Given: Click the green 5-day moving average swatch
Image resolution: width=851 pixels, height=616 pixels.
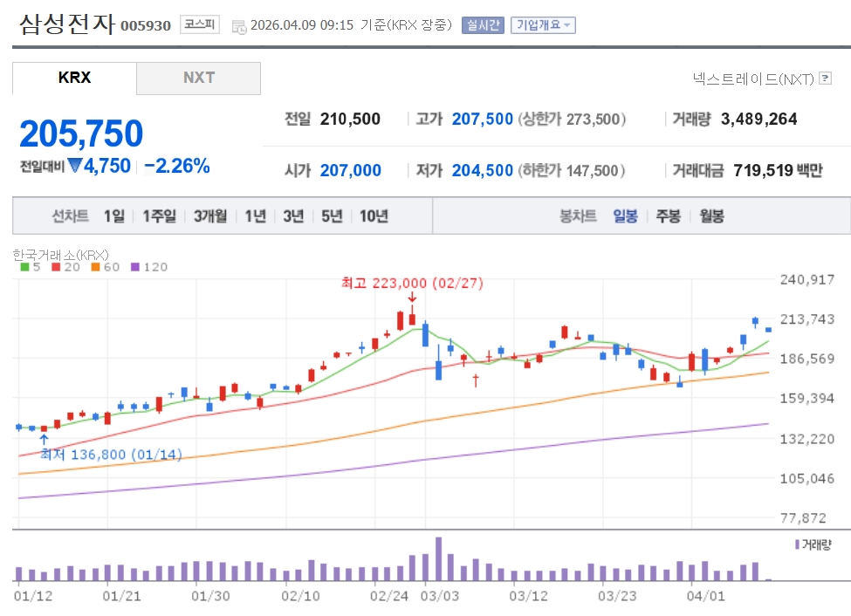Looking at the screenshot, I should 24,267.
